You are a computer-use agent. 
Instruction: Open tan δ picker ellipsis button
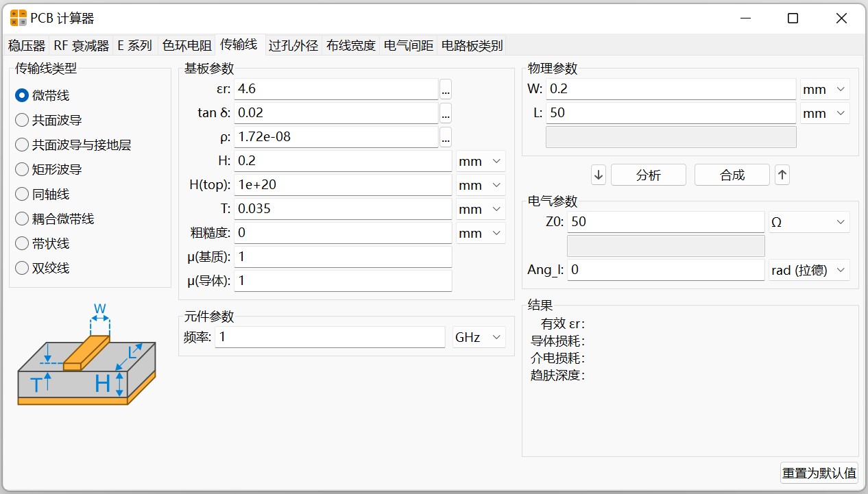click(446, 113)
